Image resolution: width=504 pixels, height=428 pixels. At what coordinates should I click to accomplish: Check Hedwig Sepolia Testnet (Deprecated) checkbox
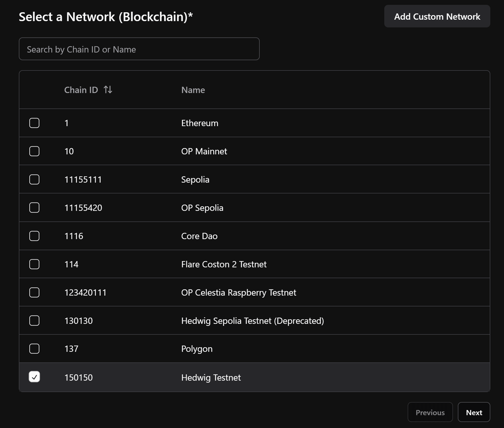(x=34, y=321)
